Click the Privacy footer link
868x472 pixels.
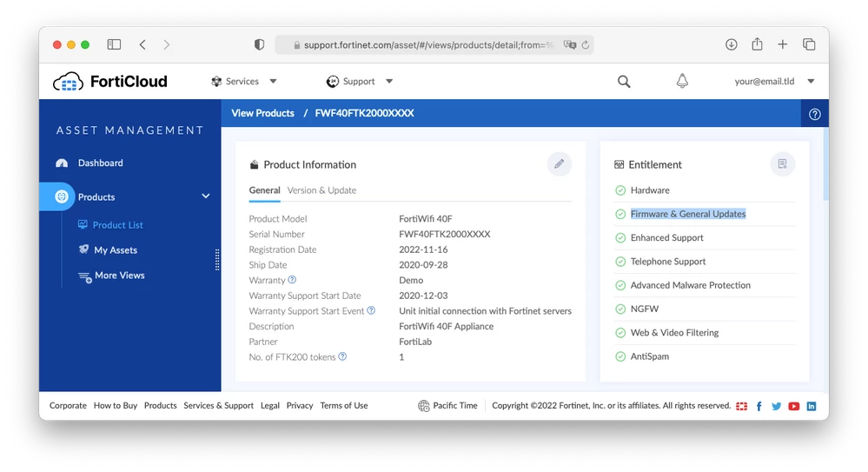pos(300,406)
